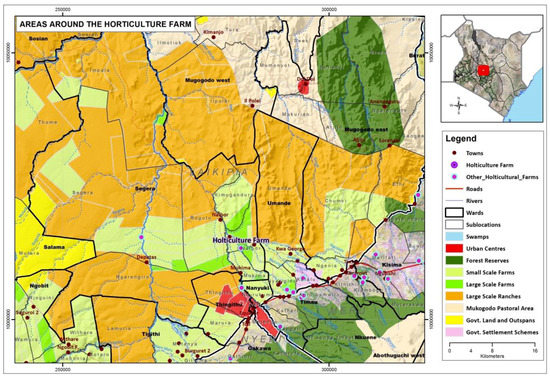Click the kilometers scale bar
Screen dimensions: 550x379
coord(492,347)
